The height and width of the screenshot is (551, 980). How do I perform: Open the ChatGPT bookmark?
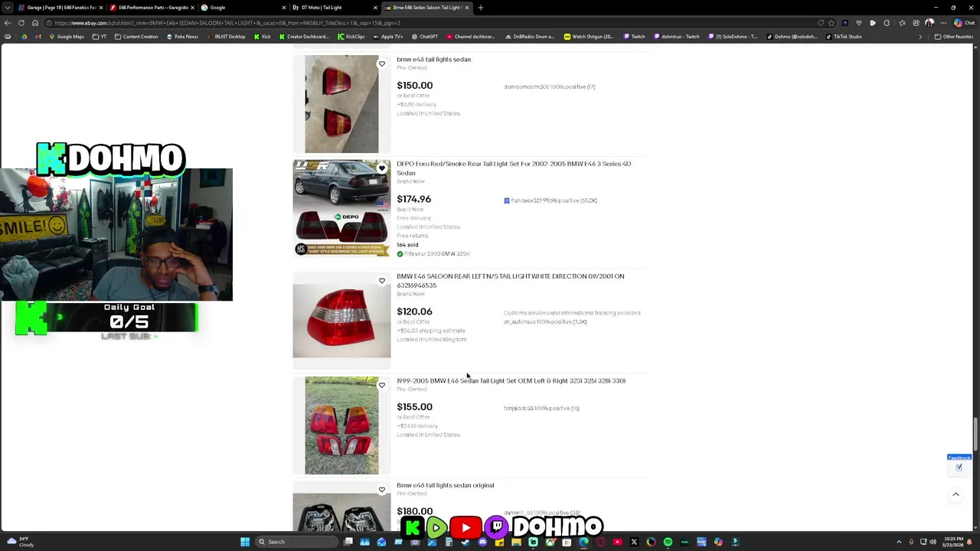pos(424,37)
